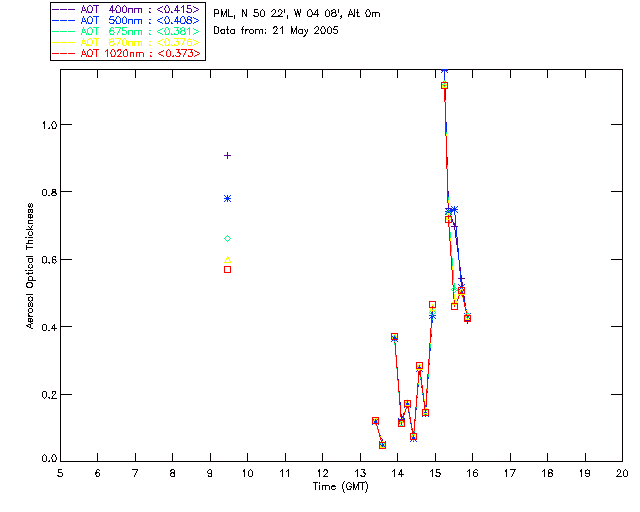Screen dimensions: 640x512
Task: Click the green diamond marker at 9.5 GMT
Action: pyautogui.click(x=228, y=238)
